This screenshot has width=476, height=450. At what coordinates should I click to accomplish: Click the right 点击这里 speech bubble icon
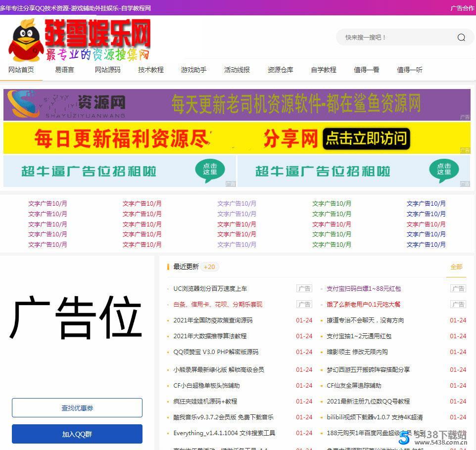[444, 171]
